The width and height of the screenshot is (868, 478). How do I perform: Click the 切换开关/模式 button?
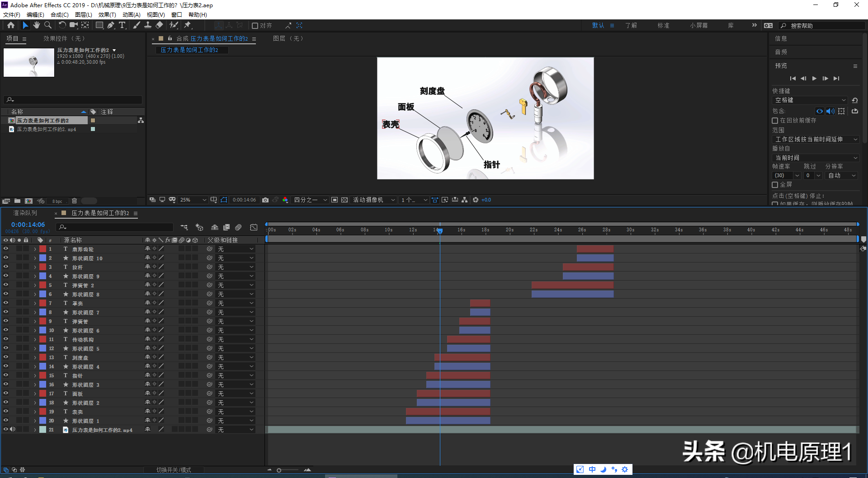coord(174,470)
